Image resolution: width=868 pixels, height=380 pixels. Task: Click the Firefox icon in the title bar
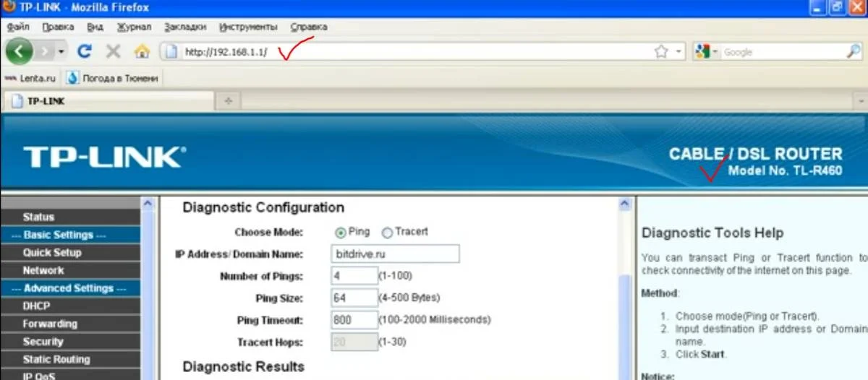(x=9, y=7)
